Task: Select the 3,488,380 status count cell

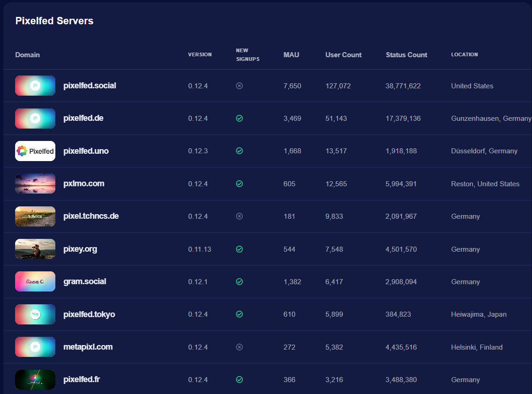Action: click(401, 380)
